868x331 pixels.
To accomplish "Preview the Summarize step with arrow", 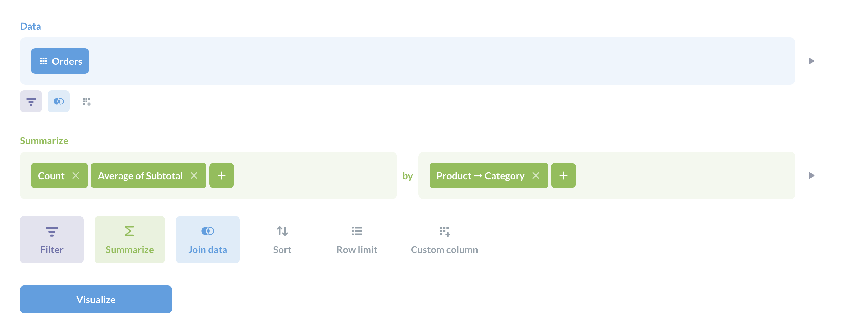I will (812, 176).
